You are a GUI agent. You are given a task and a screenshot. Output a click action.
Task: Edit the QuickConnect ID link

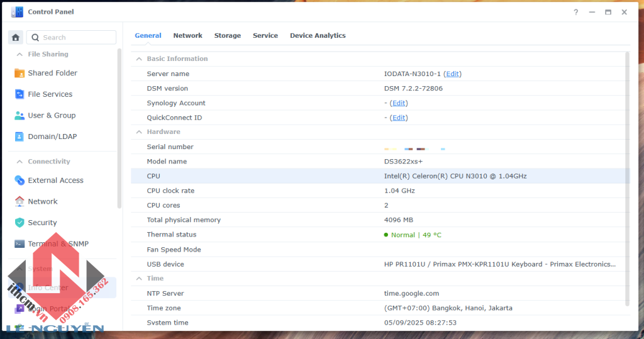point(398,118)
